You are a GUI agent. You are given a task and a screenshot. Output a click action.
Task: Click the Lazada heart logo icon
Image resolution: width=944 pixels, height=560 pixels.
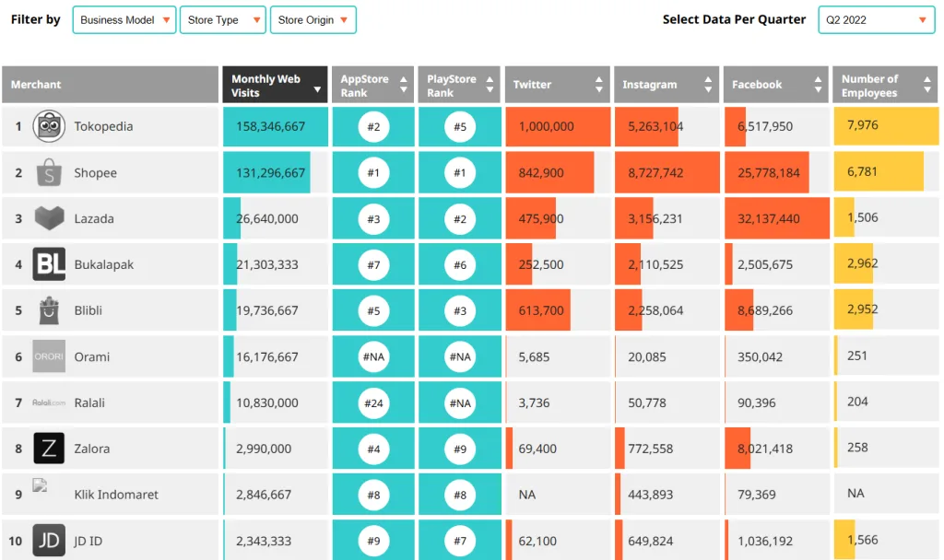click(49, 218)
